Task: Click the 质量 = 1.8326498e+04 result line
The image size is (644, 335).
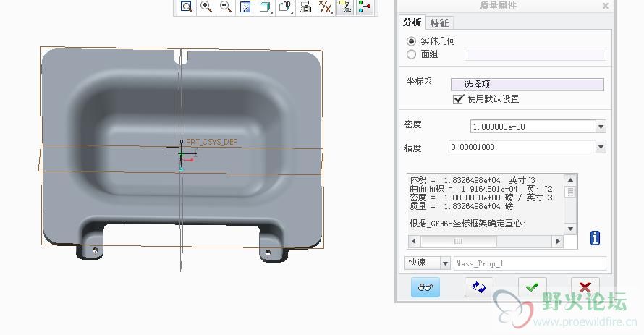Action: point(461,206)
